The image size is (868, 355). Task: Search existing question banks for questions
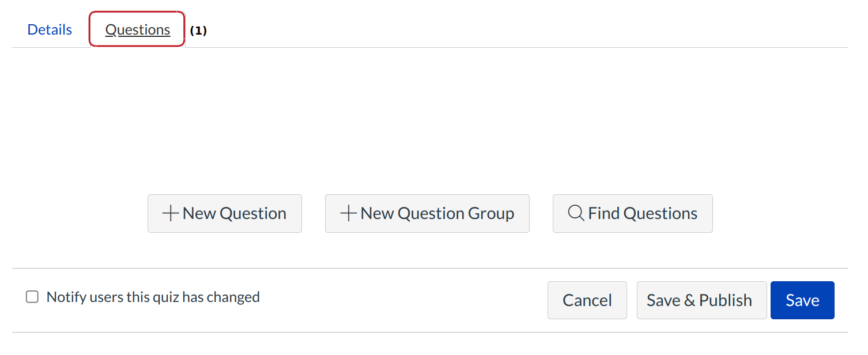632,213
